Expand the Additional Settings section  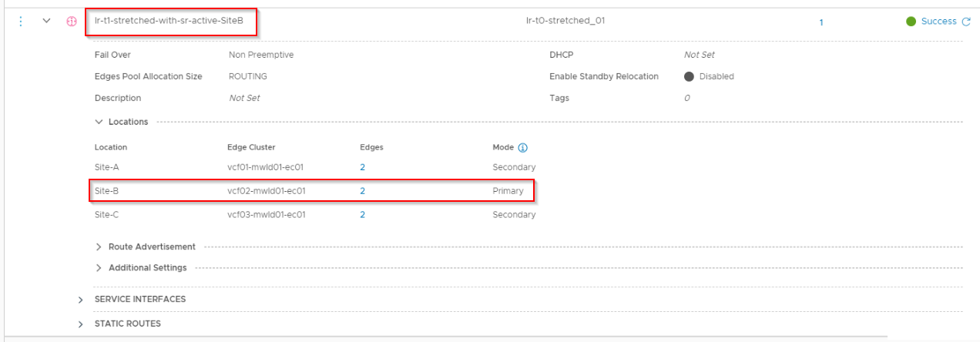tap(99, 268)
